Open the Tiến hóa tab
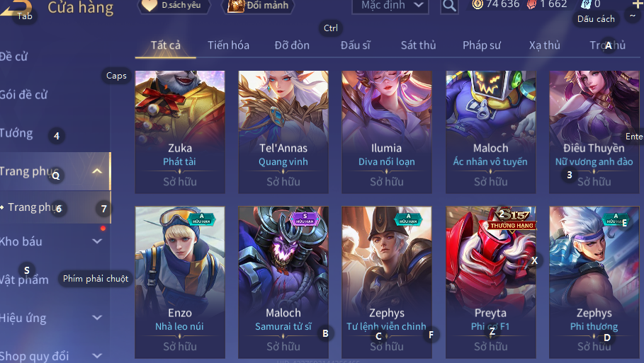Viewport: 644px width, 363px height. tap(228, 45)
